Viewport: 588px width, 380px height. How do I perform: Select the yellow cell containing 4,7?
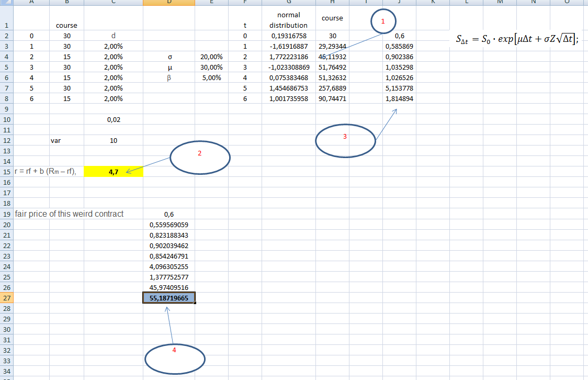coord(113,172)
